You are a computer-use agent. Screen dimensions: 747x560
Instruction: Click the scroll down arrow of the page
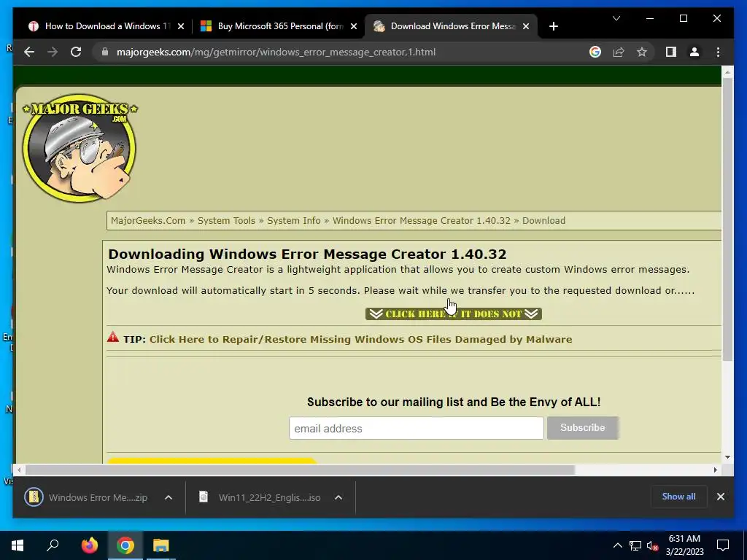point(727,457)
